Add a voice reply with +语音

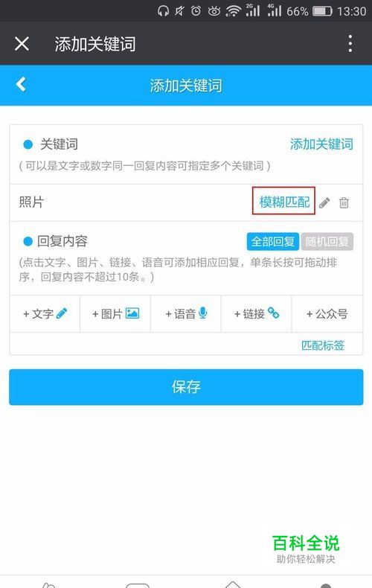pos(186,313)
